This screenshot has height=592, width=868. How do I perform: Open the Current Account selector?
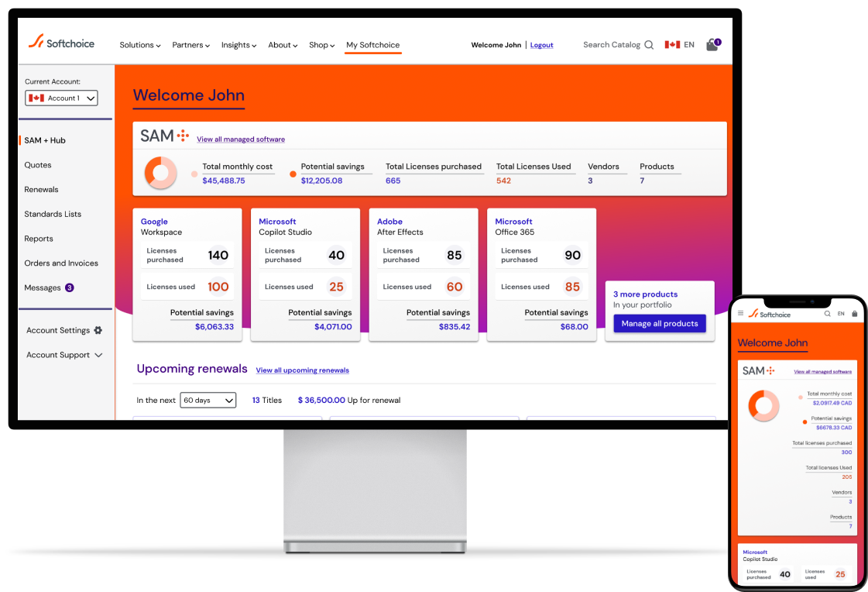tap(61, 98)
